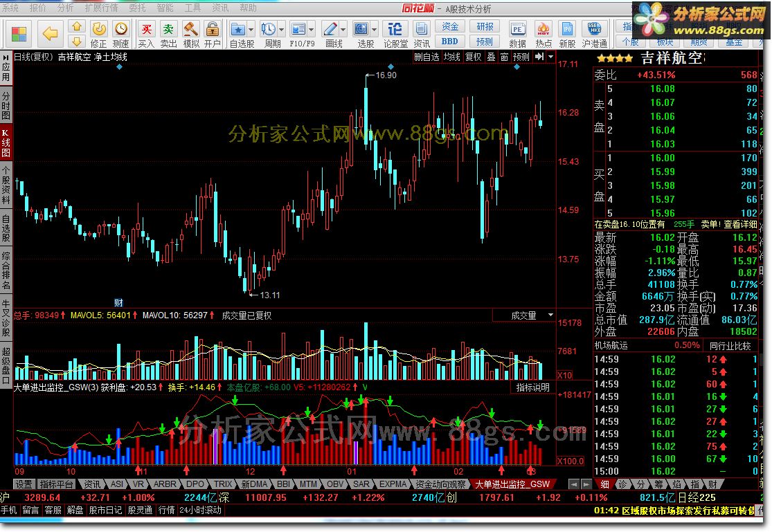Click the up arrow page icon
Screen dimensions: 772x532
[x=76, y=26]
